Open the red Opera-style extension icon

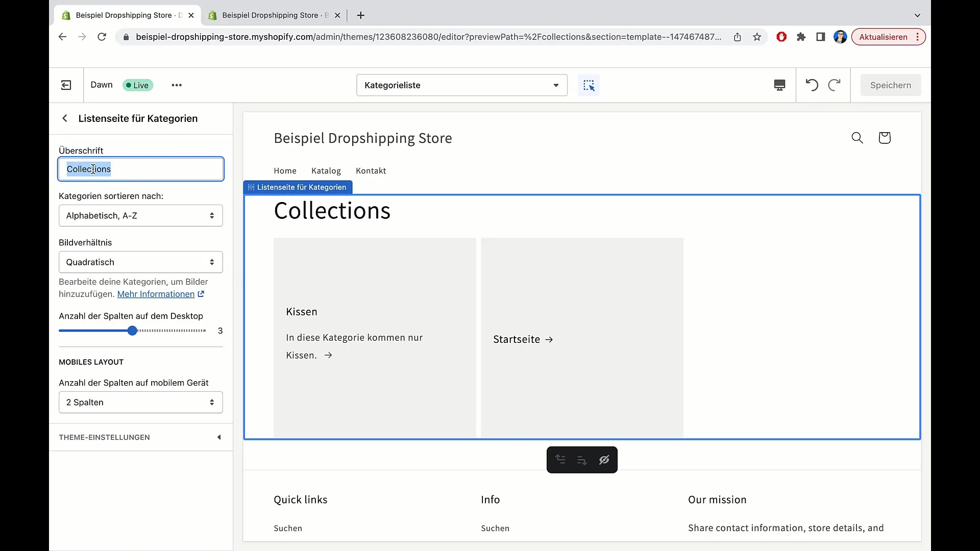[x=781, y=37]
